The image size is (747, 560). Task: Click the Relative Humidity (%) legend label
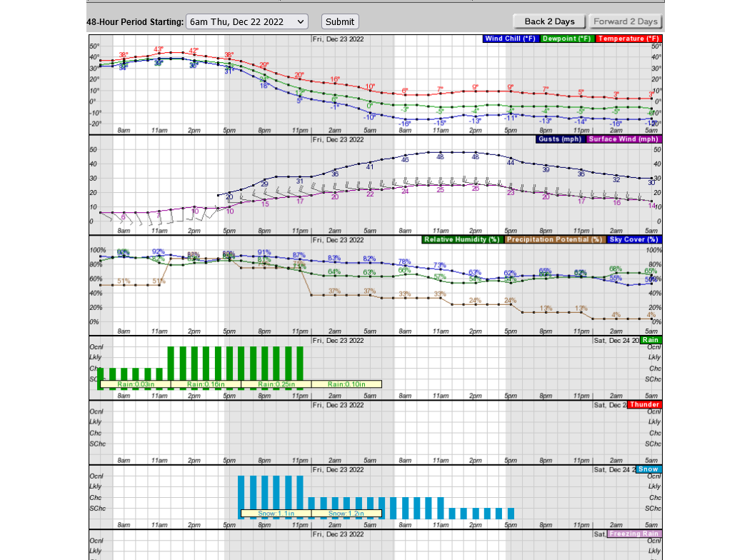[461, 240]
